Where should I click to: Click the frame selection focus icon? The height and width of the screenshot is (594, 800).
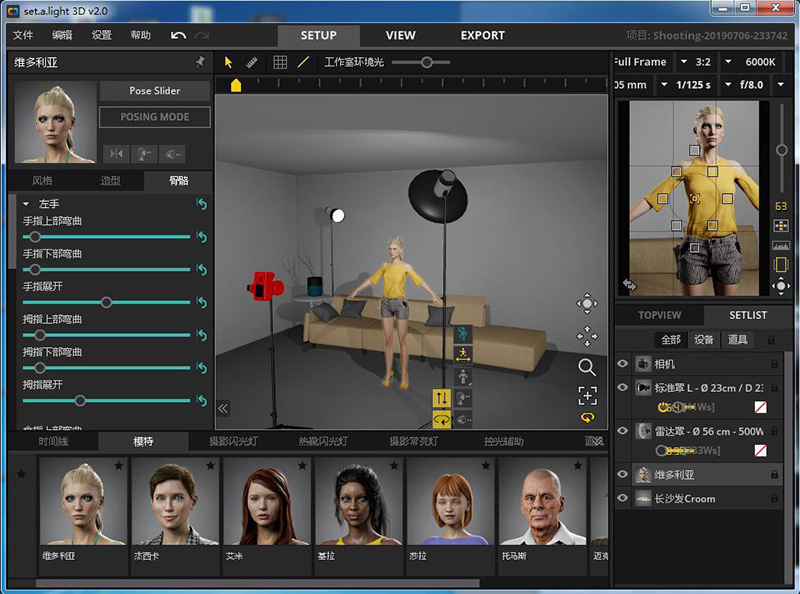pos(587,395)
